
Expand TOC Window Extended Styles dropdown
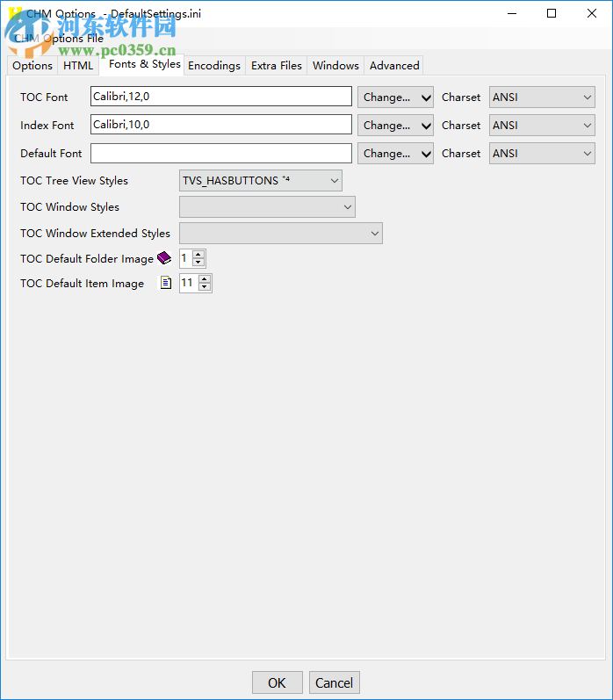point(281,234)
